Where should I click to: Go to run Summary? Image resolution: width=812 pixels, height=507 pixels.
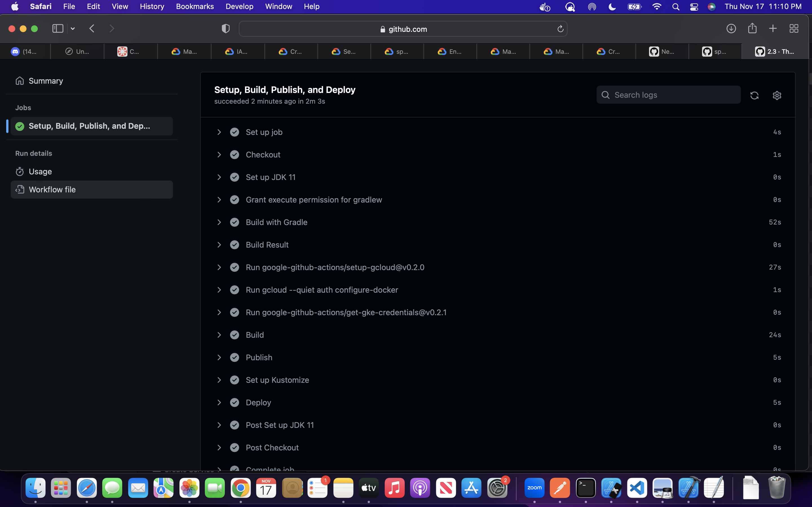click(x=46, y=81)
